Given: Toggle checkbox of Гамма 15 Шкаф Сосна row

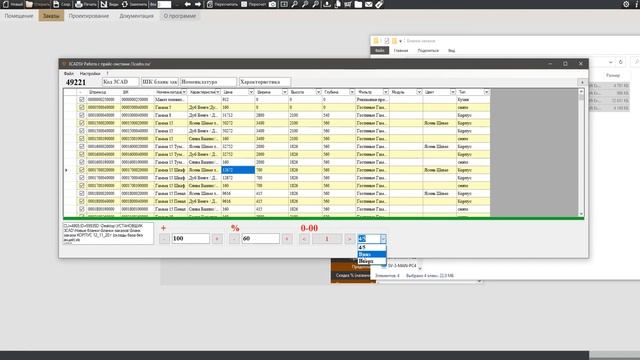Looking at the screenshot, I should (x=82, y=186).
